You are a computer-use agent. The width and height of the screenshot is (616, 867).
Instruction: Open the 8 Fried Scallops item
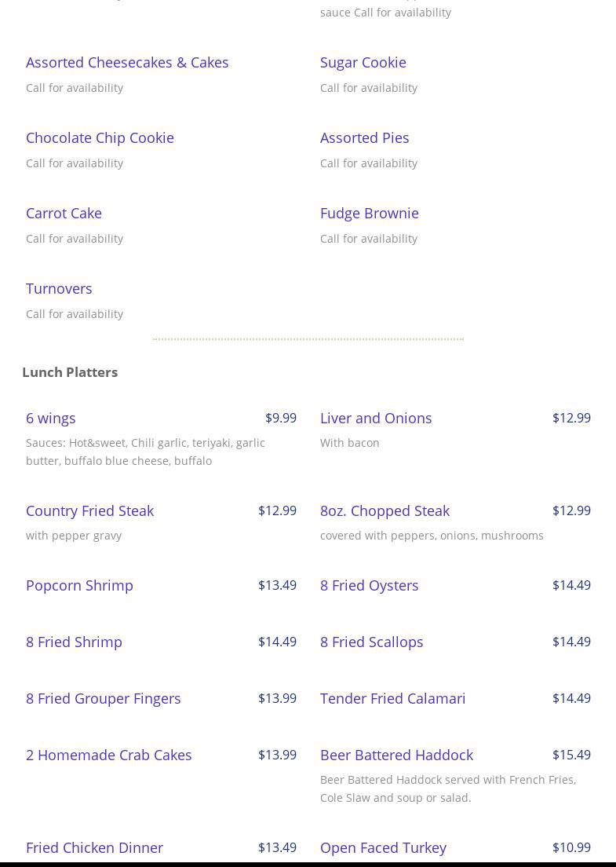coord(371,642)
